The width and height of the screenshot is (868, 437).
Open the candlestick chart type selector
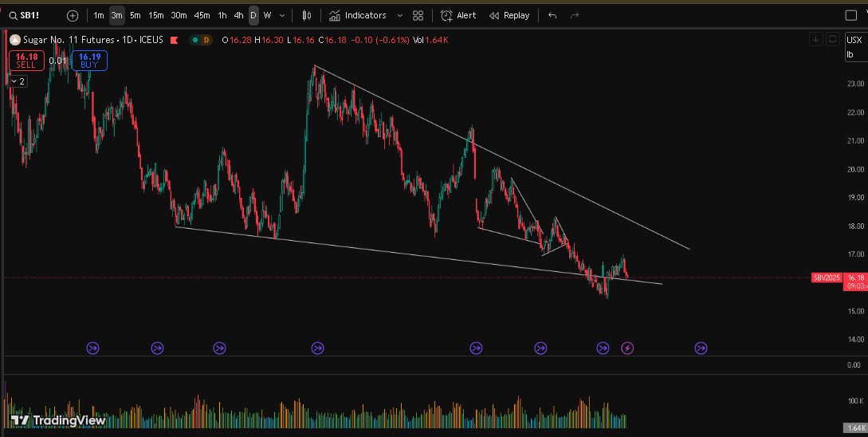pyautogui.click(x=307, y=15)
